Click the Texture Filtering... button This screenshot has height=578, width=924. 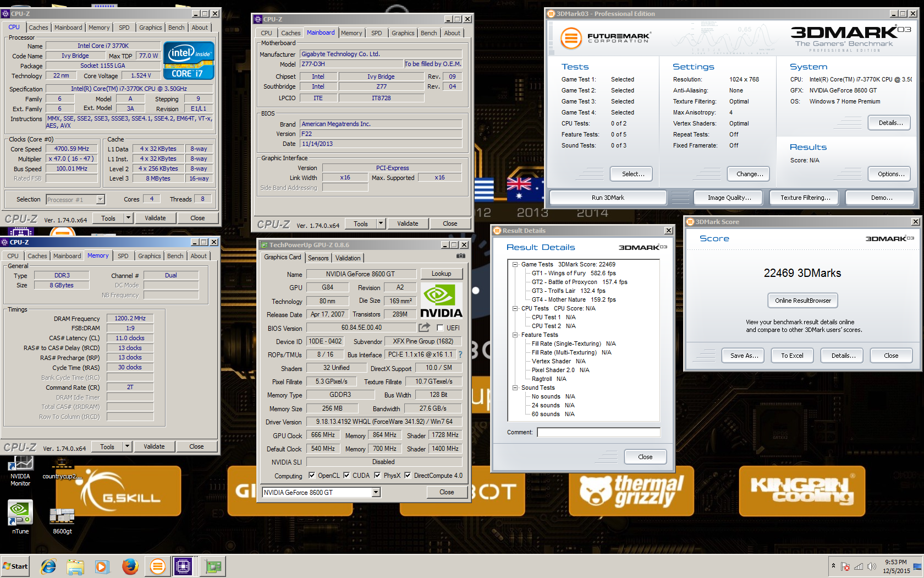click(x=805, y=198)
